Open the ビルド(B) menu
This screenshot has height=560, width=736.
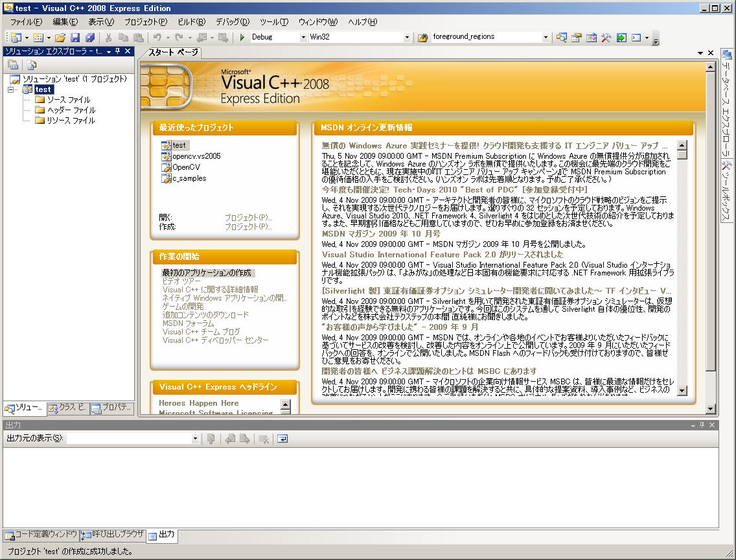pos(192,21)
